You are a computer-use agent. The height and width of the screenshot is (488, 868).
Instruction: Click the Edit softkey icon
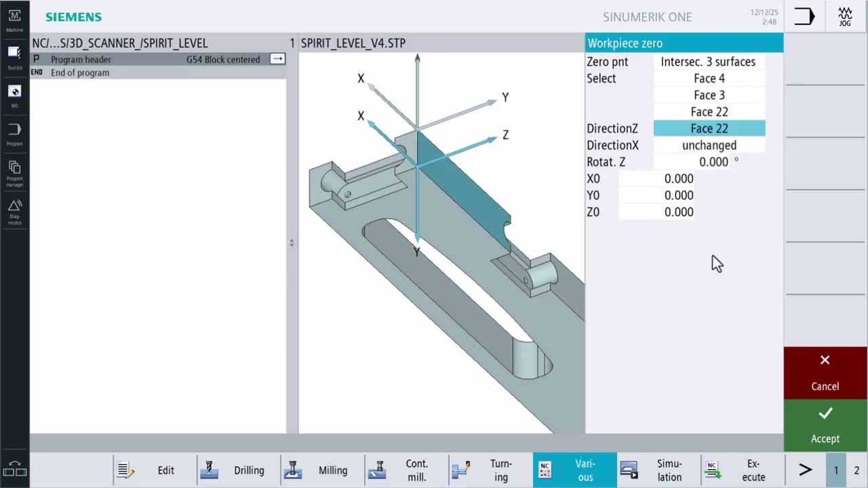pyautogui.click(x=125, y=470)
